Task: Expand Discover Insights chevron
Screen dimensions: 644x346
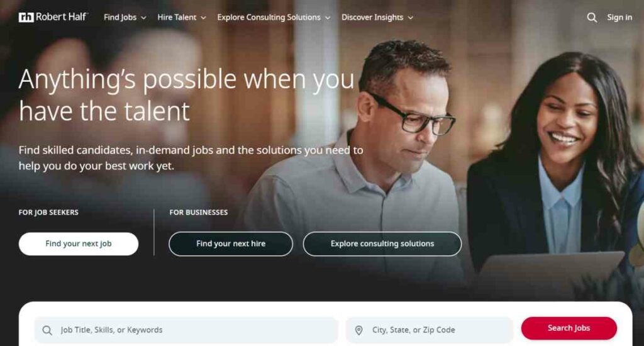Action: (x=410, y=18)
